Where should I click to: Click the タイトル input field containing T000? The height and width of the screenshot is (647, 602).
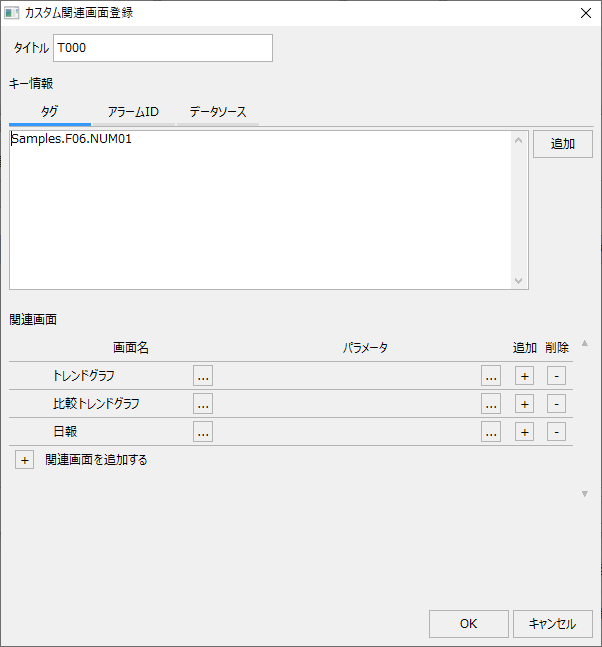pos(163,48)
